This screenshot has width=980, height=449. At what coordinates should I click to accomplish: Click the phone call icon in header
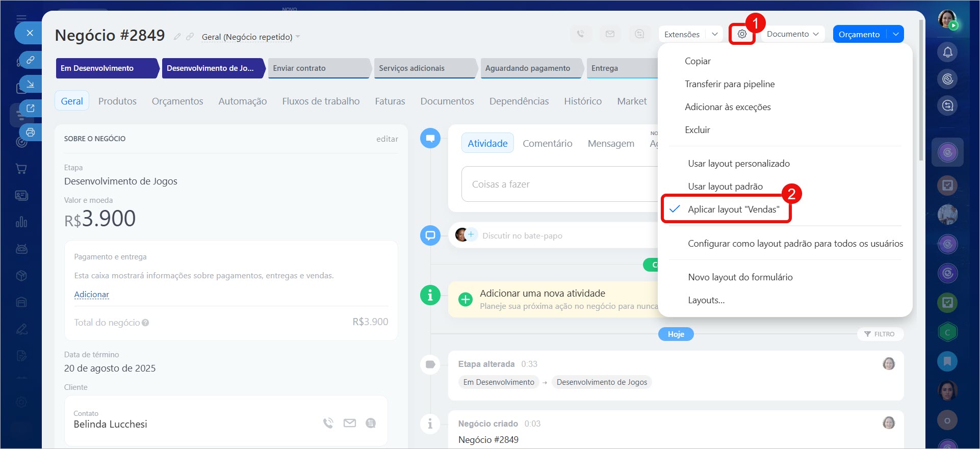coord(580,34)
